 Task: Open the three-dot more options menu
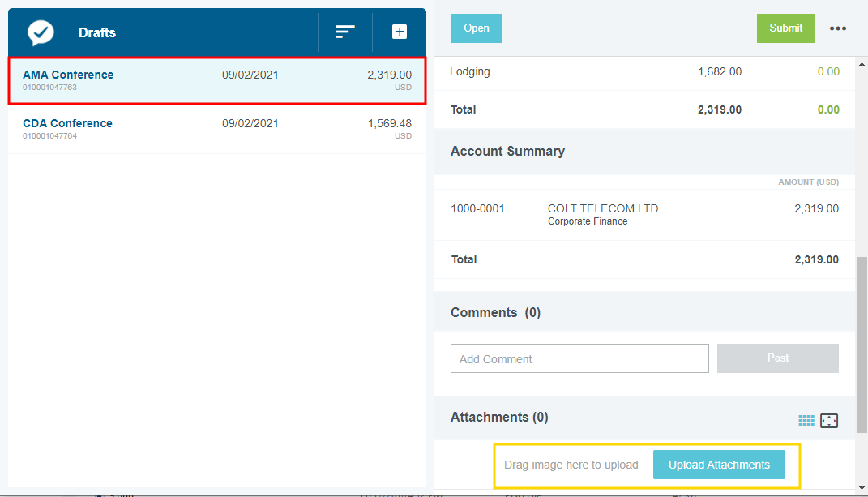click(x=838, y=28)
